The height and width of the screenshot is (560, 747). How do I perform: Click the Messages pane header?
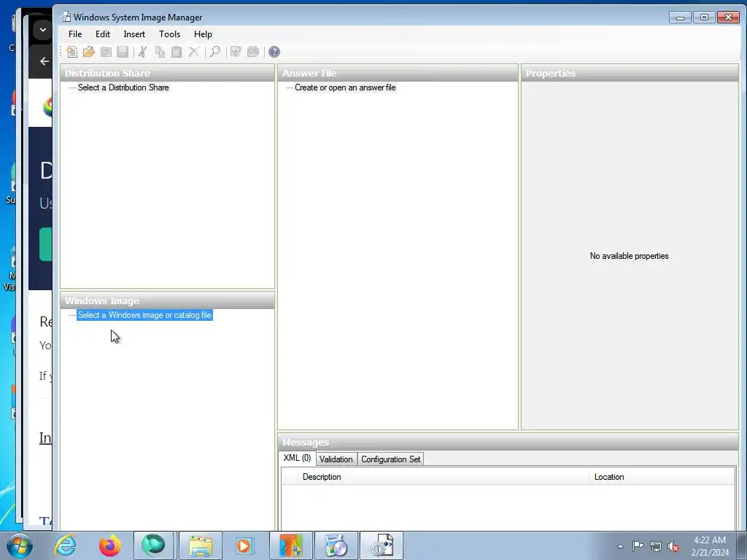508,443
